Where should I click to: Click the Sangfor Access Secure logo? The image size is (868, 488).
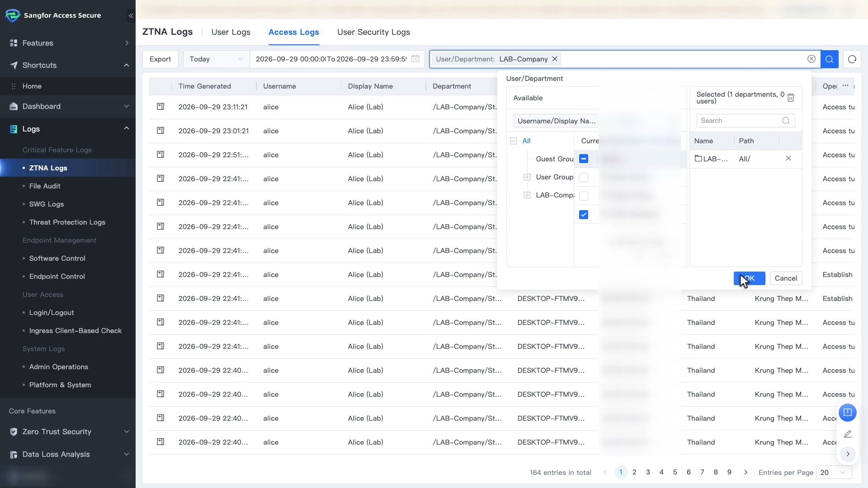tap(13, 15)
